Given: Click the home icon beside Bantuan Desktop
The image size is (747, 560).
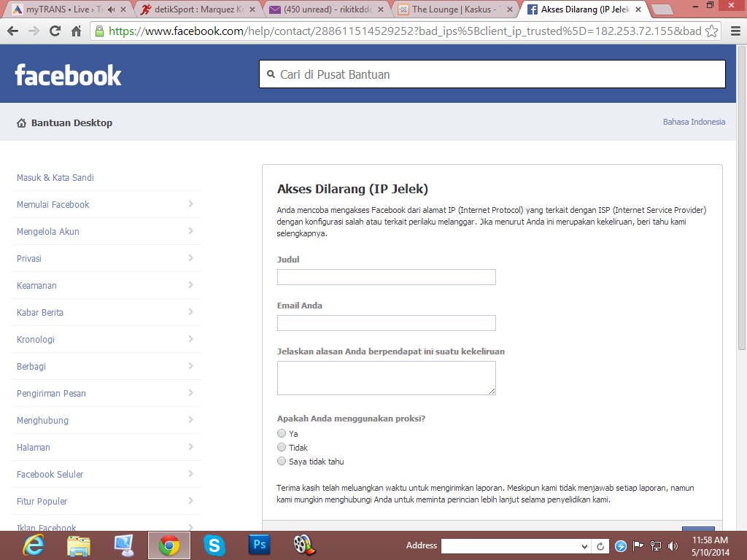Looking at the screenshot, I should 21,122.
